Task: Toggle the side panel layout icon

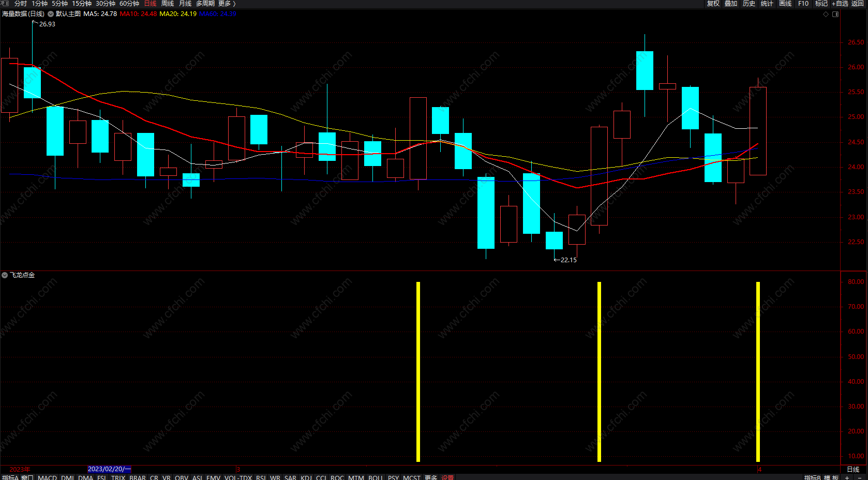Action: point(835,14)
